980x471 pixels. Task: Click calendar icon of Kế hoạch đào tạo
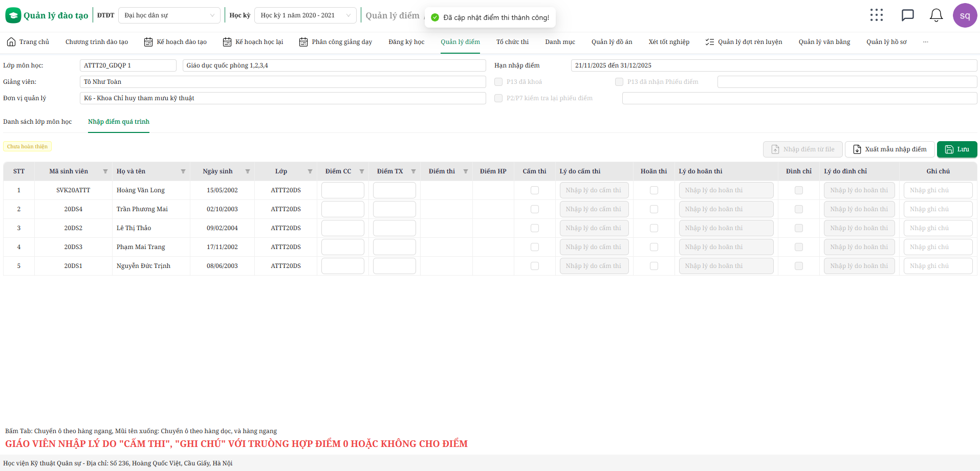(x=148, y=42)
